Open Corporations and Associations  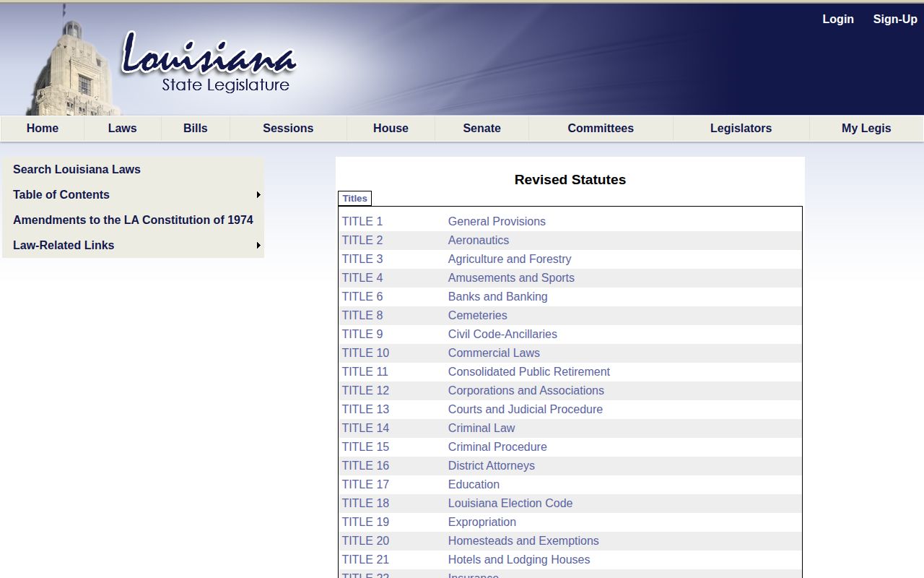(526, 391)
